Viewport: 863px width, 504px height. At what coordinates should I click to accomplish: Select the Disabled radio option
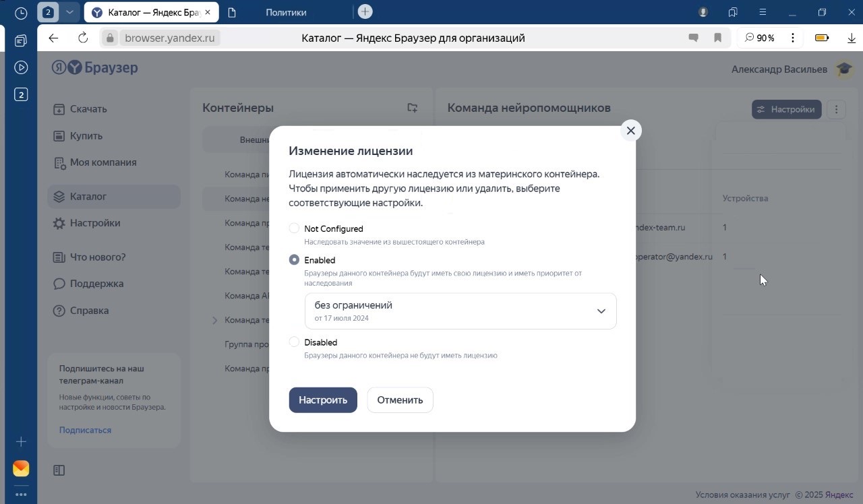(x=294, y=342)
